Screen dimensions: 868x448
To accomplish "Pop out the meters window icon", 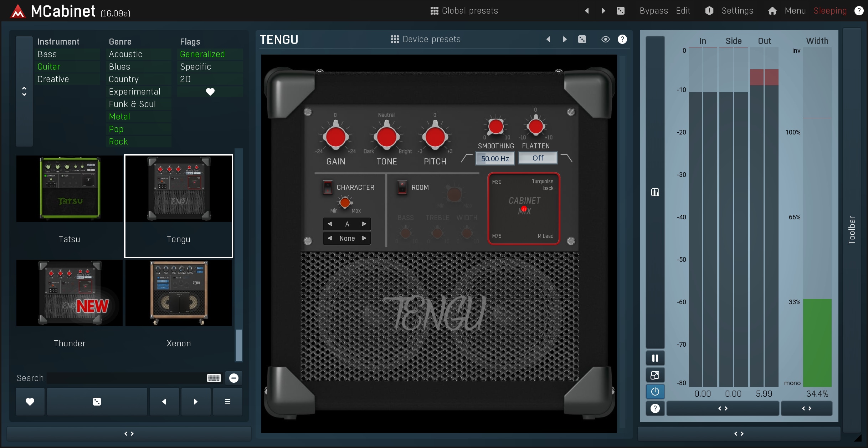I will tap(655, 375).
